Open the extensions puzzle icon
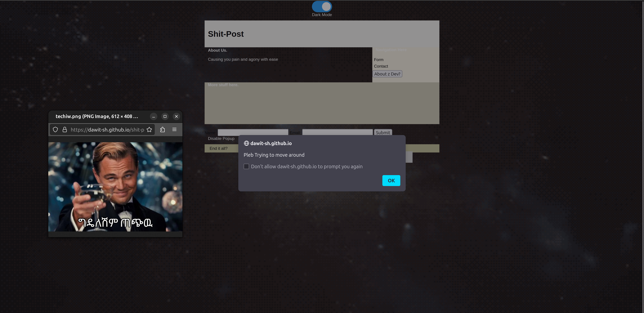 pos(163,129)
